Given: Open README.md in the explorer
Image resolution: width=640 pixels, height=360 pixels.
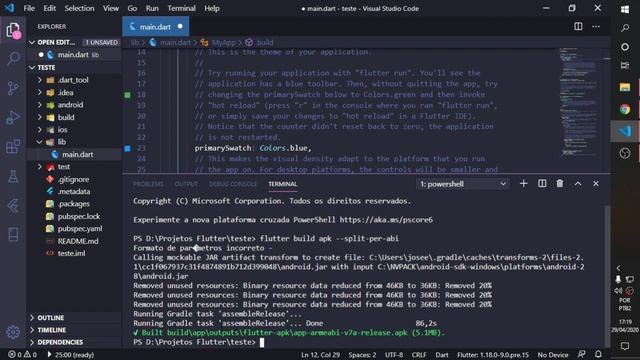Looking at the screenshot, I should click(x=78, y=241).
